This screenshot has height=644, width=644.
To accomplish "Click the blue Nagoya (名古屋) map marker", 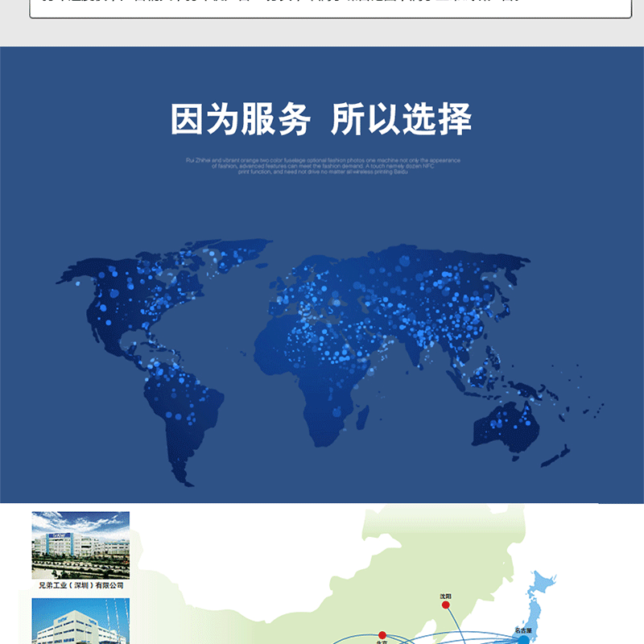I will pos(523,639).
